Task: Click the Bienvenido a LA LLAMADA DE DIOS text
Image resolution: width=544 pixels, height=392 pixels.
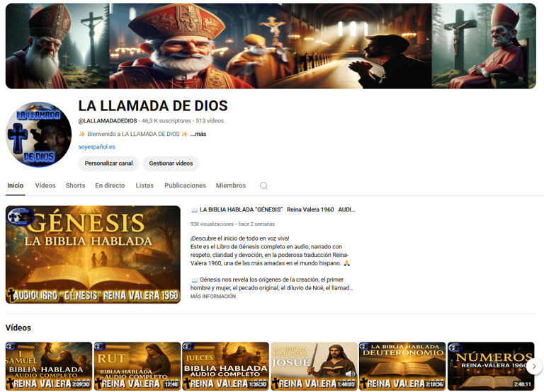Action: click(x=133, y=134)
